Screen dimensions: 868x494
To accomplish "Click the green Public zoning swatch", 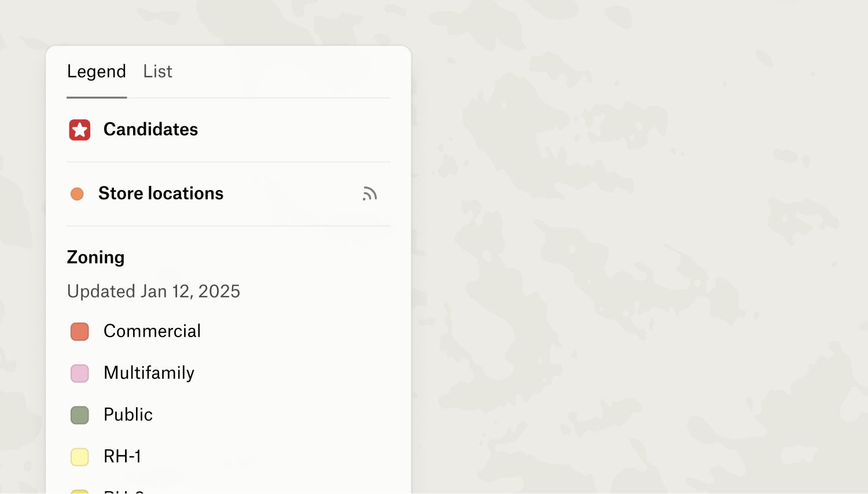I will (x=80, y=415).
